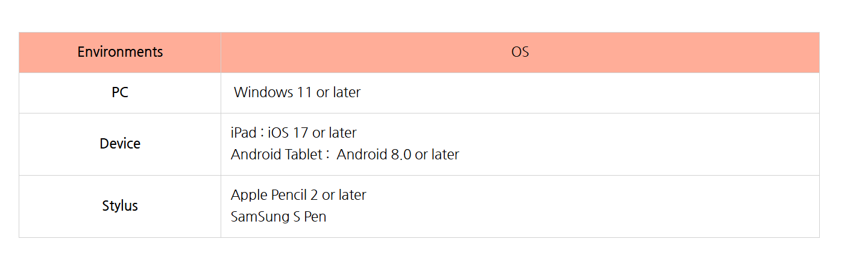Screen dimensions: 868x262
Task: Click the 'Apple Pencil 2' text
Action: coord(275,195)
